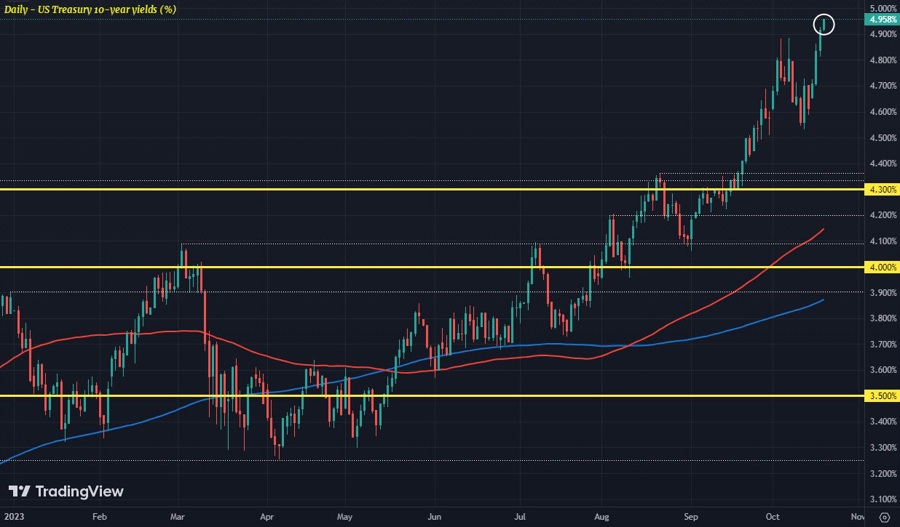900x527 pixels.
Task: Click the Oct label on time axis
Action: (x=773, y=517)
